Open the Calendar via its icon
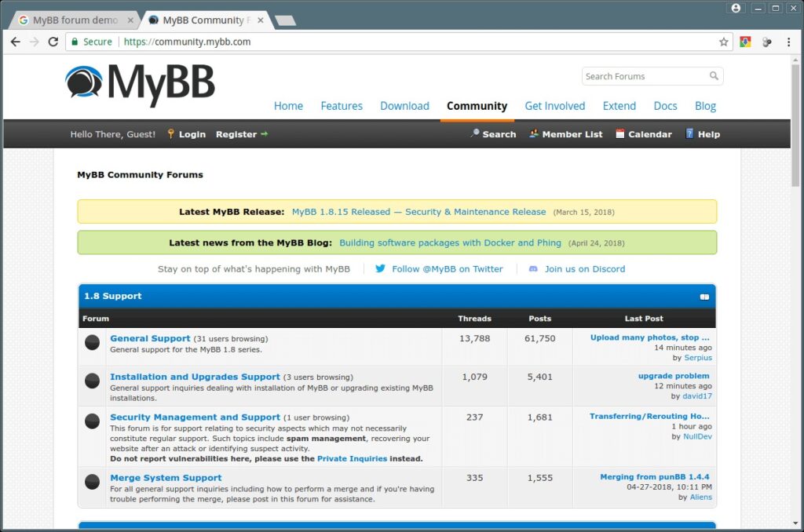 click(x=619, y=133)
